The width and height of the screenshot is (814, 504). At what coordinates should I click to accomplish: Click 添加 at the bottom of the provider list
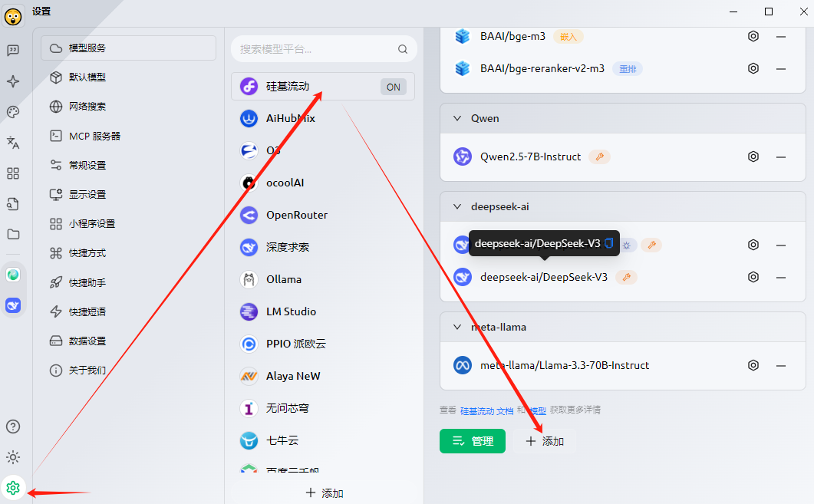325,493
